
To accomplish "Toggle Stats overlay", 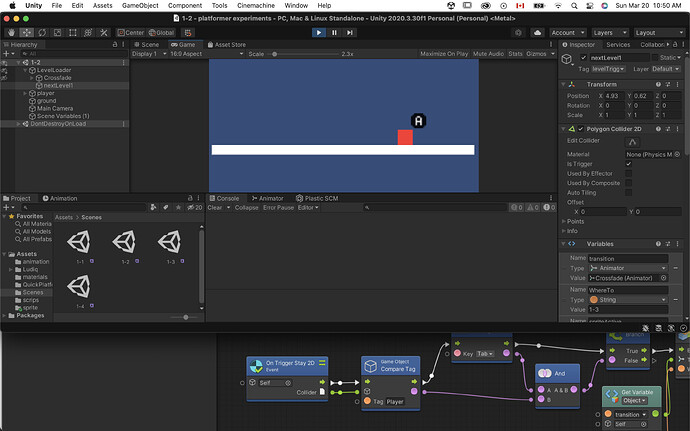I will click(515, 54).
